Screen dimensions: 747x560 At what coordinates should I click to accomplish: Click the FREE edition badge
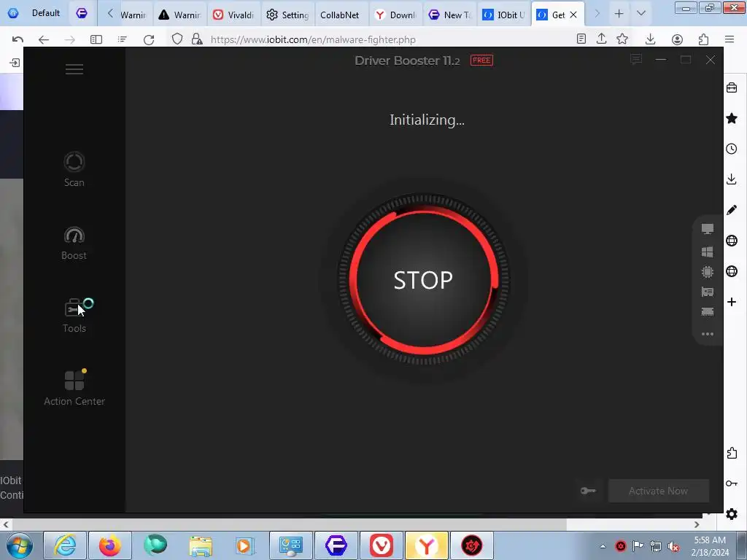481,60
